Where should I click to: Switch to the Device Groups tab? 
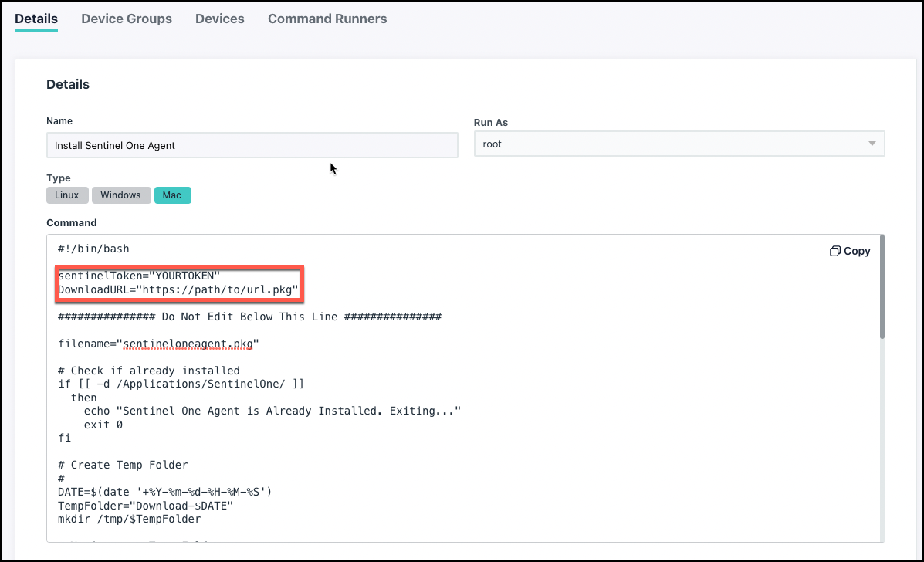click(x=127, y=19)
